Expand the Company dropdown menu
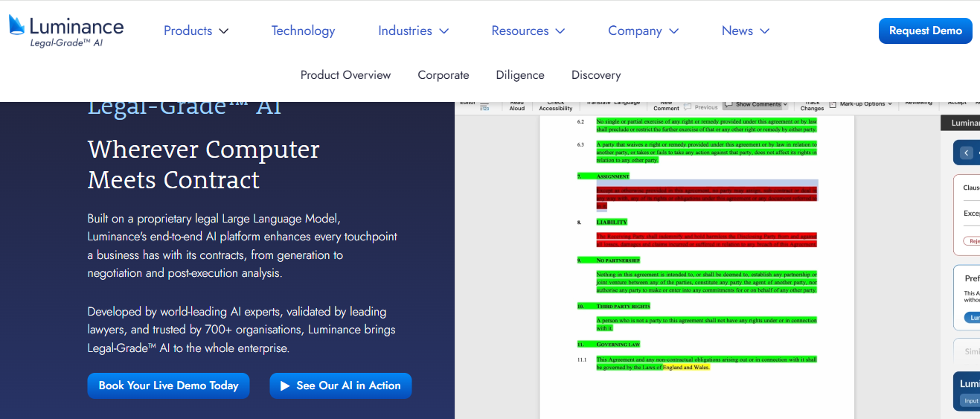980x419 pixels. (x=643, y=31)
